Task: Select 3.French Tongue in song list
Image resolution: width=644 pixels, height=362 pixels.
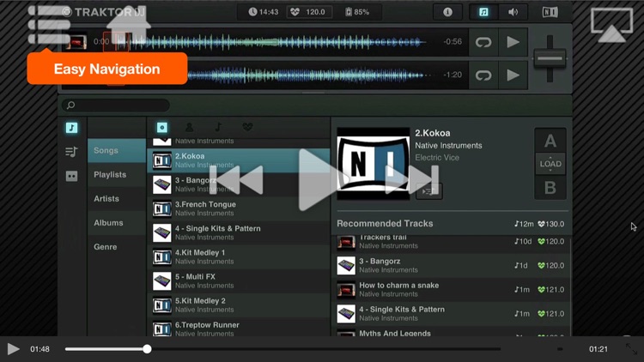Action: [x=238, y=208]
